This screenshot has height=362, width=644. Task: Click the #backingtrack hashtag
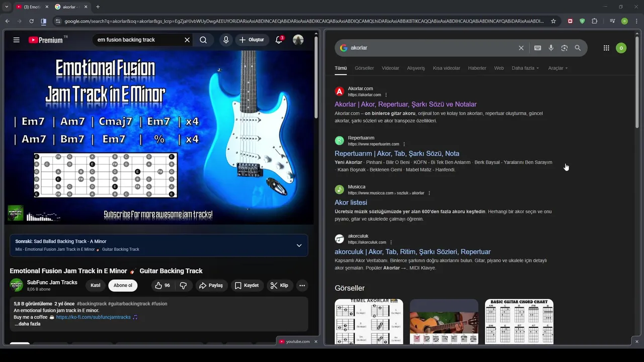click(92, 304)
